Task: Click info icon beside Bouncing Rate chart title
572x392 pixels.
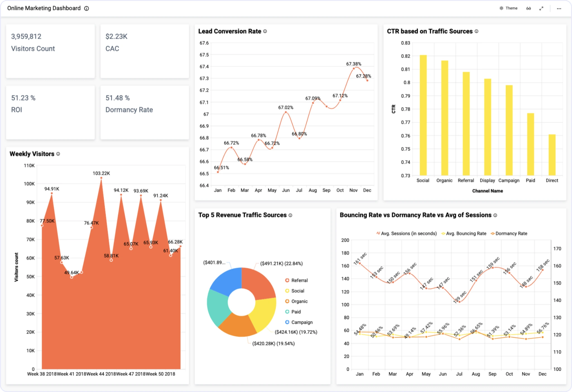Action: [495, 215]
